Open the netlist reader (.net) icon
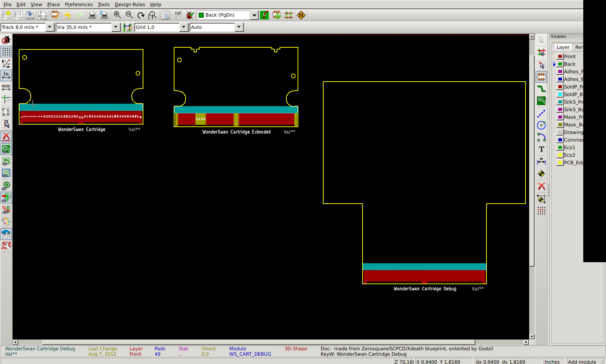The height and width of the screenshot is (364, 606). coord(178,15)
